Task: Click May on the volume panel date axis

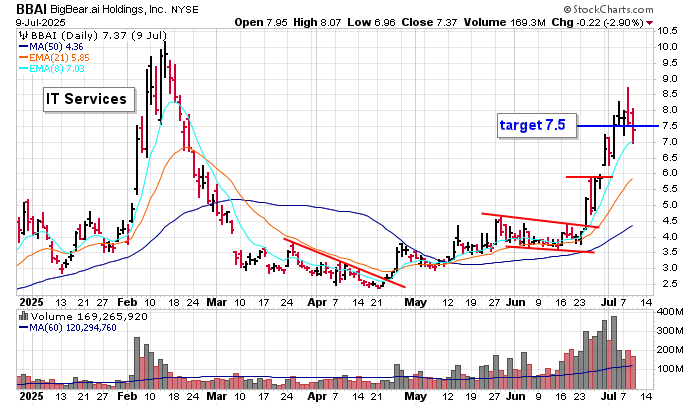Action: click(416, 396)
